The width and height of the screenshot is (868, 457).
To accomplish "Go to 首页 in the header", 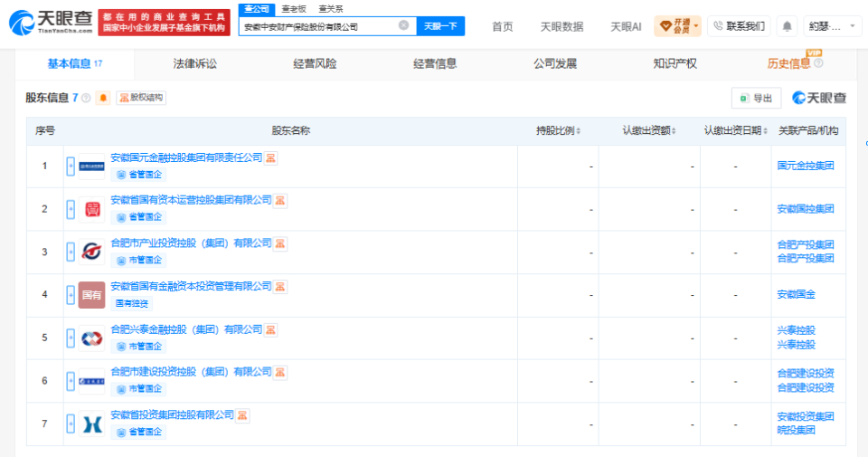I will 503,26.
